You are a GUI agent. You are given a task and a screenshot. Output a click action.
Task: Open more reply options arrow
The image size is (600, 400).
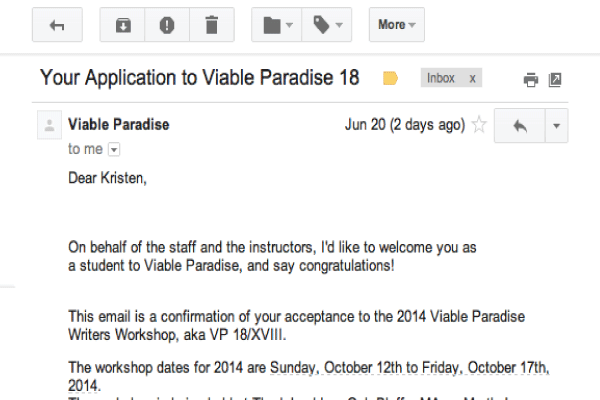pyautogui.click(x=556, y=126)
